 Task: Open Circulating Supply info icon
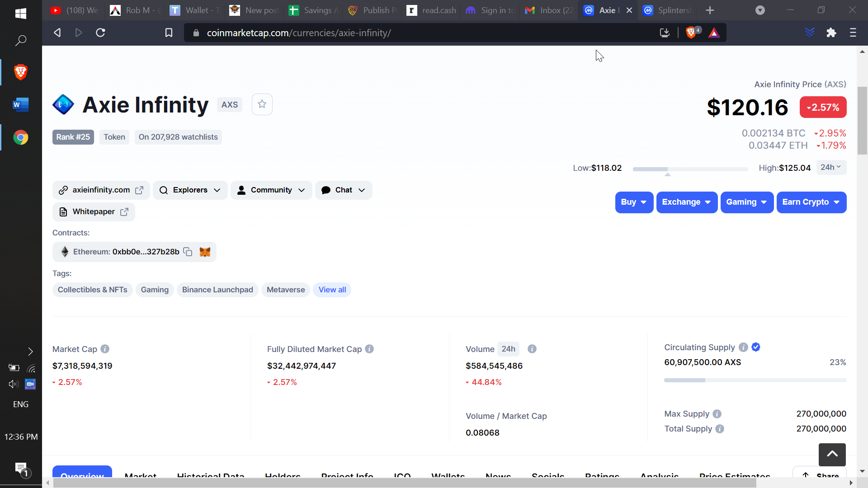pyautogui.click(x=743, y=347)
